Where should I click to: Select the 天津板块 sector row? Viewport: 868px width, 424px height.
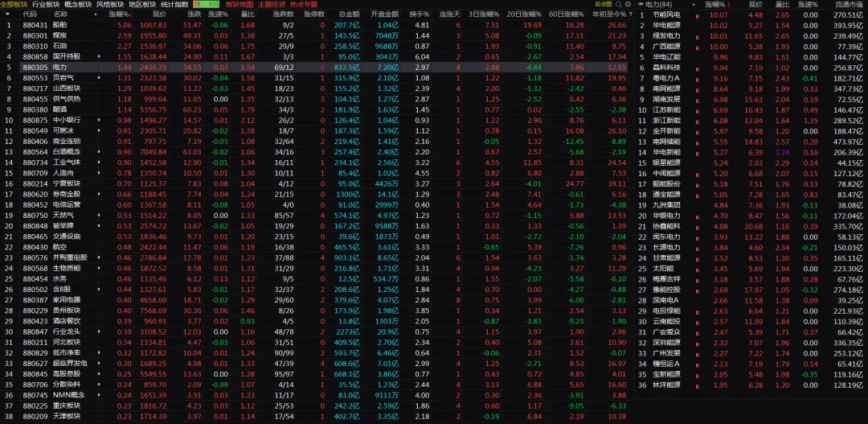[314, 416]
